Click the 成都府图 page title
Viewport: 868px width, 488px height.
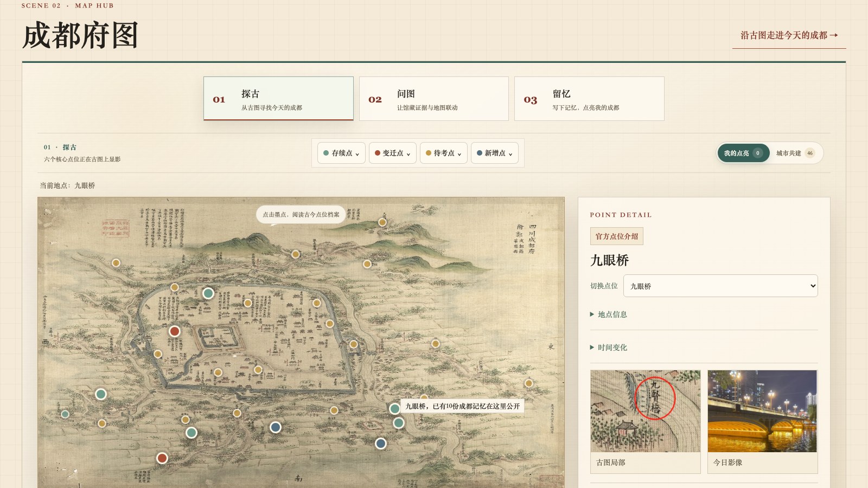(80, 35)
